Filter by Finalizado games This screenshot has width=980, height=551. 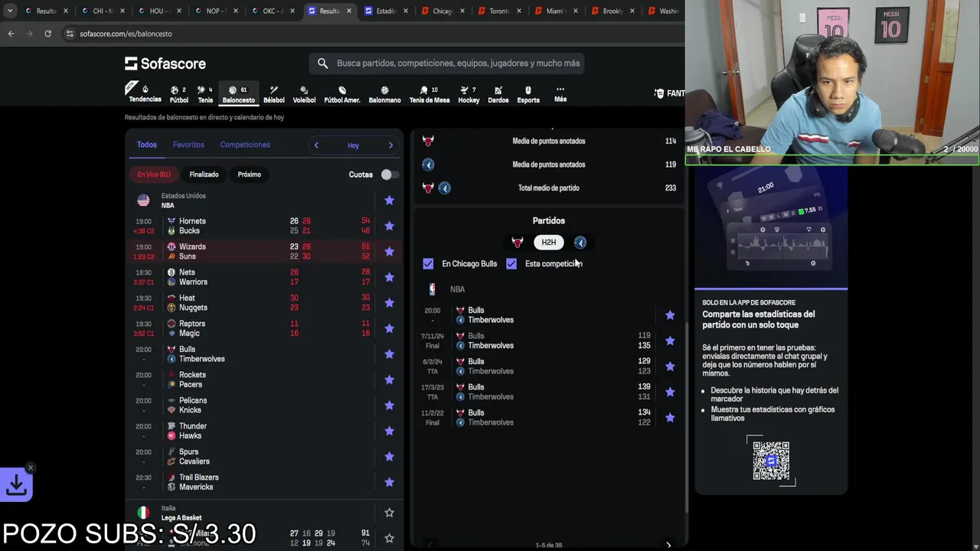tap(204, 174)
